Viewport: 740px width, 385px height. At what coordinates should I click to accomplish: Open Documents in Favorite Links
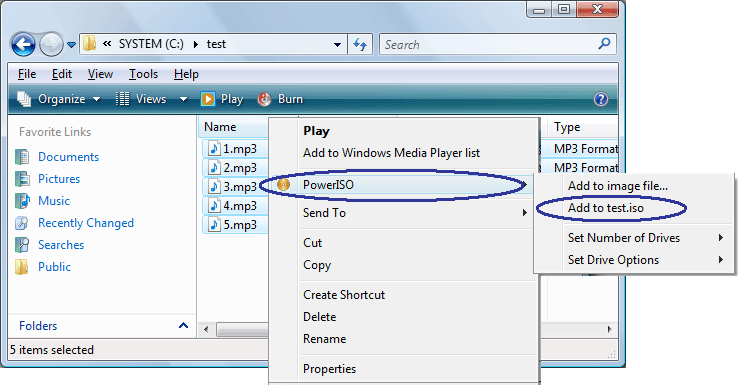click(68, 157)
